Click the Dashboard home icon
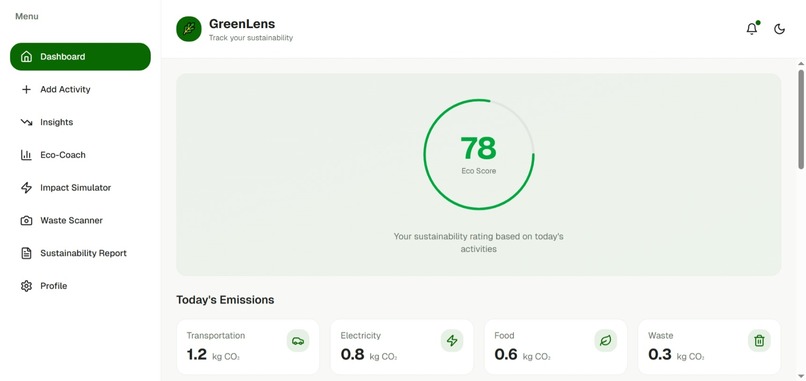 point(26,57)
